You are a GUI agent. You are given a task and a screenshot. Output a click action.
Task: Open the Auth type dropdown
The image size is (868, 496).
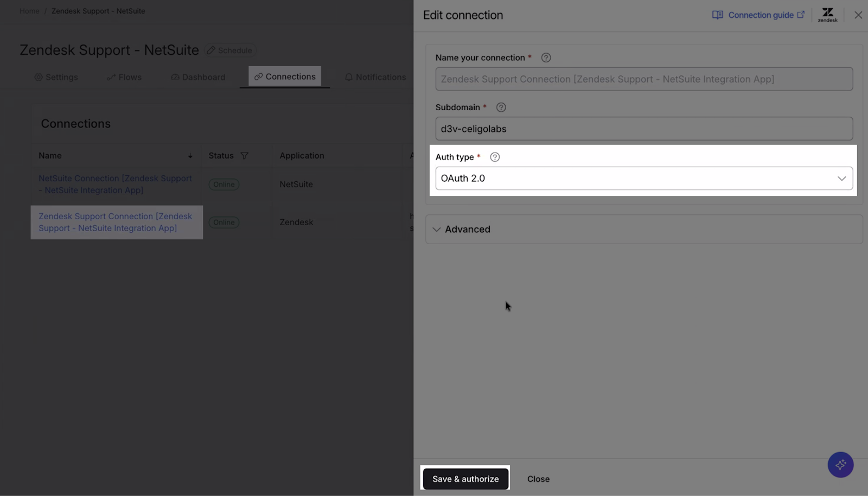click(644, 179)
